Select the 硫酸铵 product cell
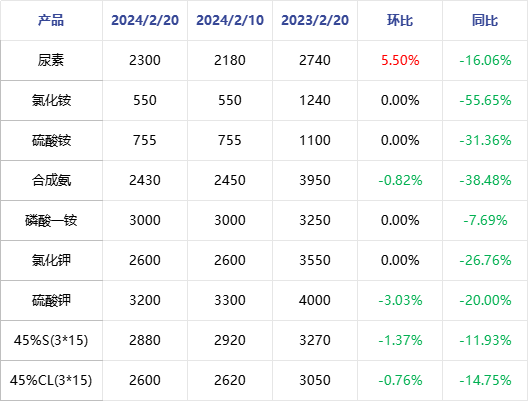The height and width of the screenshot is (401, 528). pos(51,140)
